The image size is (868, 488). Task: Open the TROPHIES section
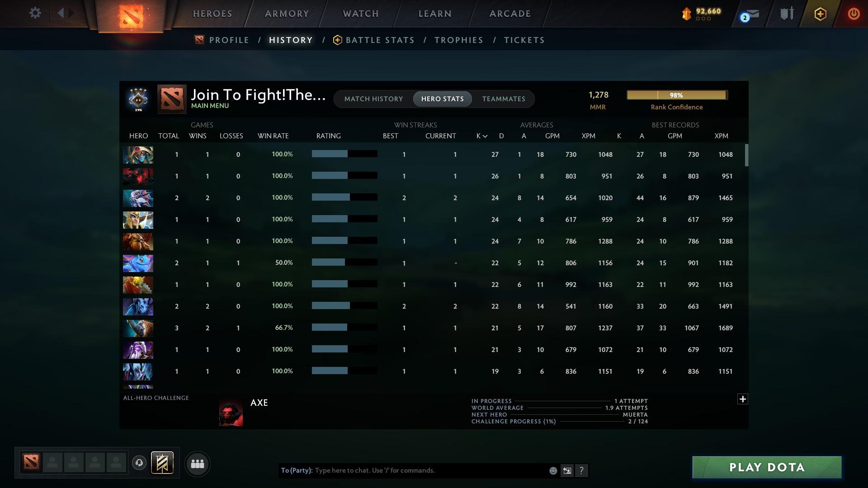tap(458, 40)
